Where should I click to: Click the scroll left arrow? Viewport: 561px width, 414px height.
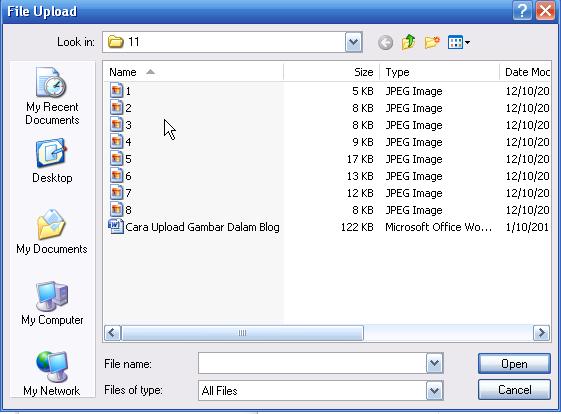tap(112, 333)
